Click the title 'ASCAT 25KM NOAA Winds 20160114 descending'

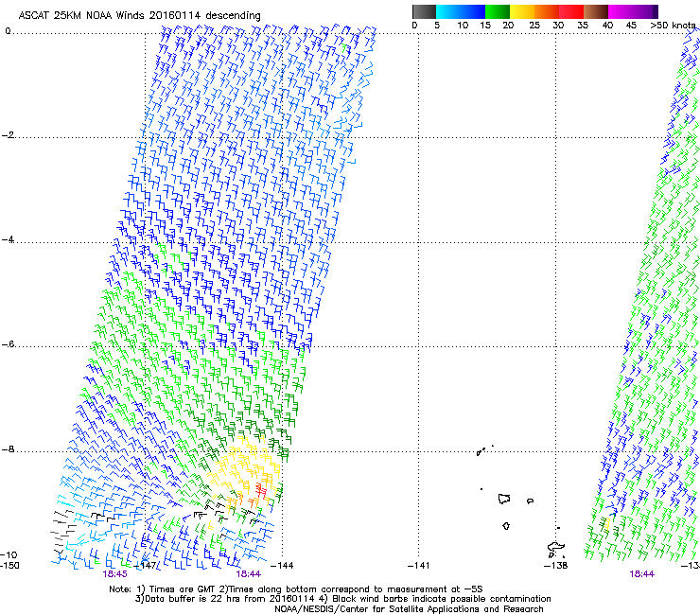coord(139,16)
